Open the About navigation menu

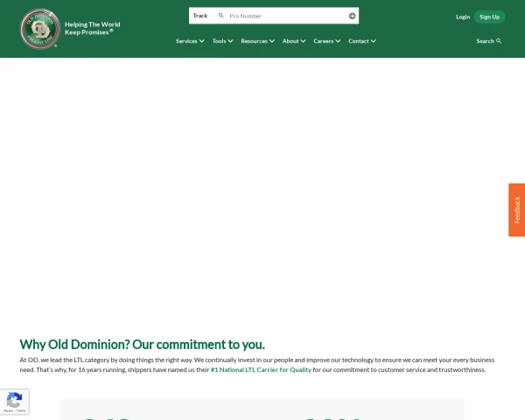[x=294, y=41]
